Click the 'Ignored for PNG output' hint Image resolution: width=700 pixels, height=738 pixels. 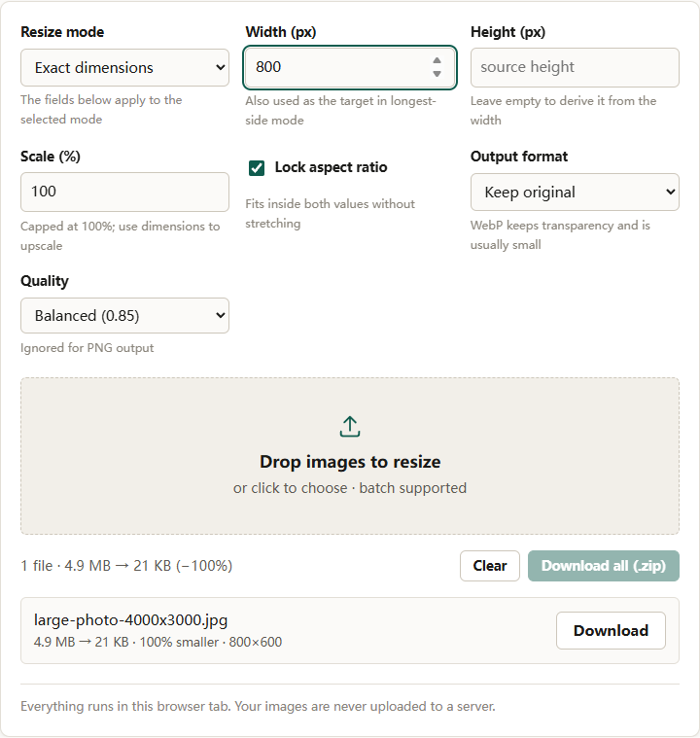pos(87,348)
